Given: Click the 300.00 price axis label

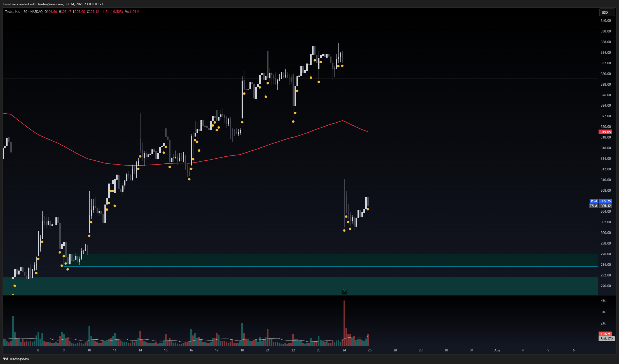Looking at the screenshot, I should 606,233.
